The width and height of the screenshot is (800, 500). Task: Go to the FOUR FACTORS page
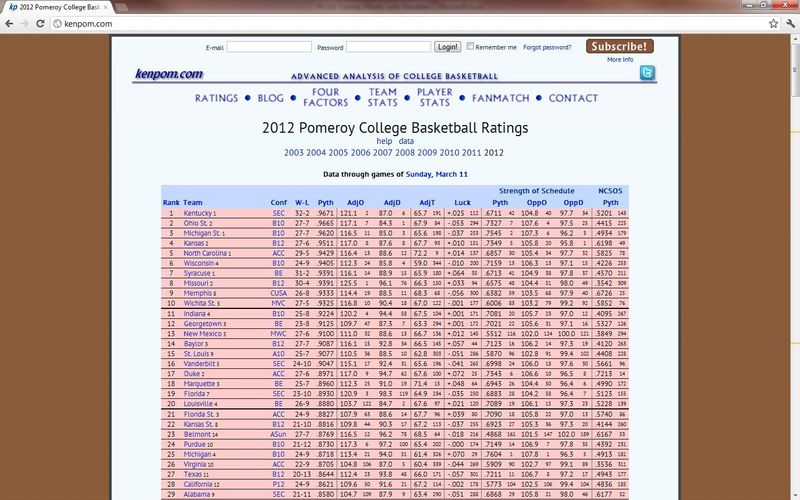coord(326,97)
